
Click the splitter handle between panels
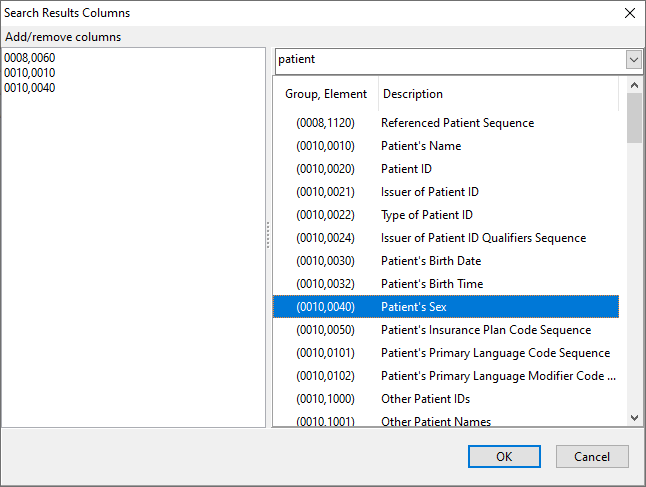[268, 236]
